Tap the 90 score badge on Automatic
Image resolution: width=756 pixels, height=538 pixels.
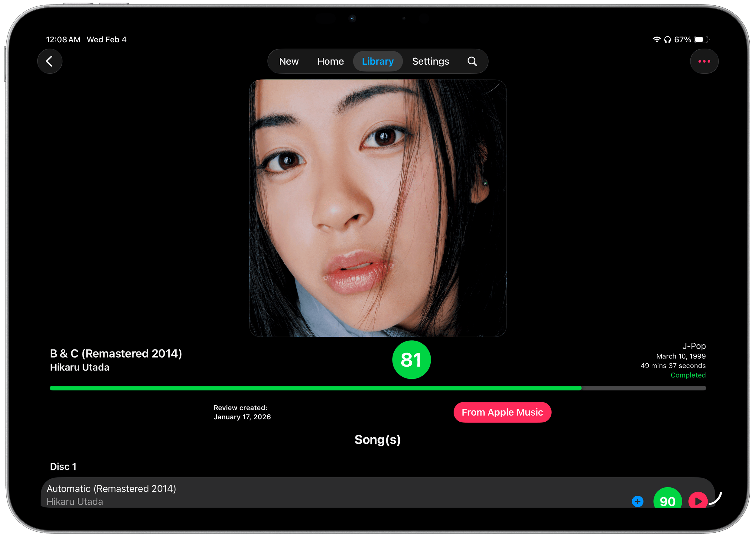[667, 500]
